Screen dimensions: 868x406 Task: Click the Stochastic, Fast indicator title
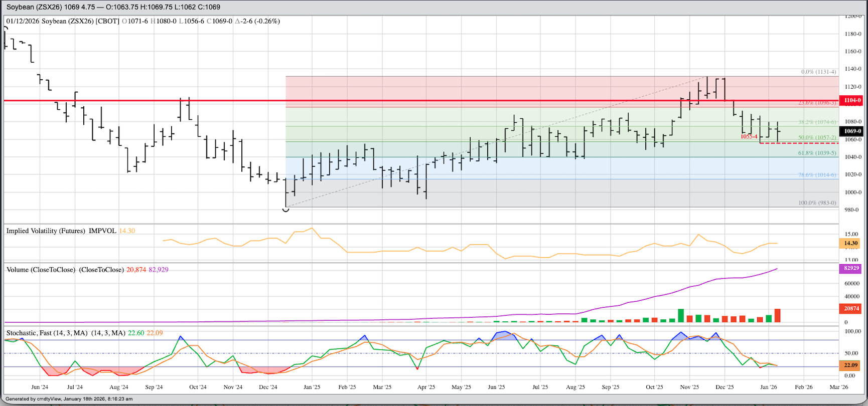point(47,333)
